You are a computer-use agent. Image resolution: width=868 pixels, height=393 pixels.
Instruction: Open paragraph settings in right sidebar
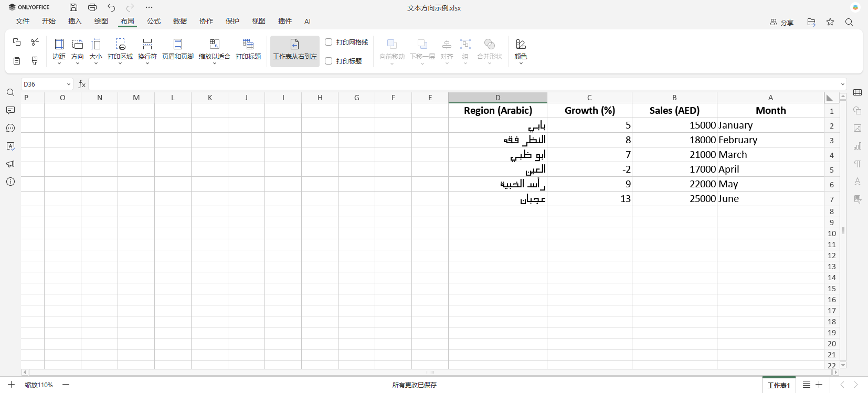858,164
